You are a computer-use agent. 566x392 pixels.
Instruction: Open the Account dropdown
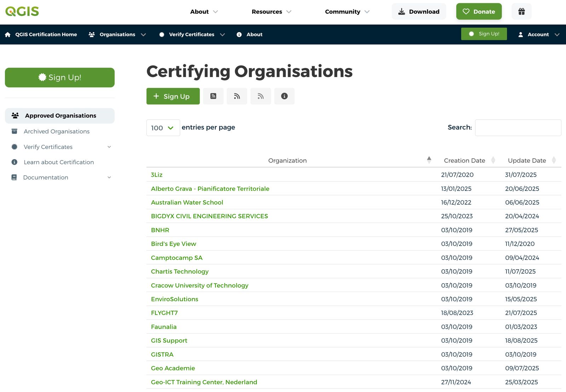point(539,35)
